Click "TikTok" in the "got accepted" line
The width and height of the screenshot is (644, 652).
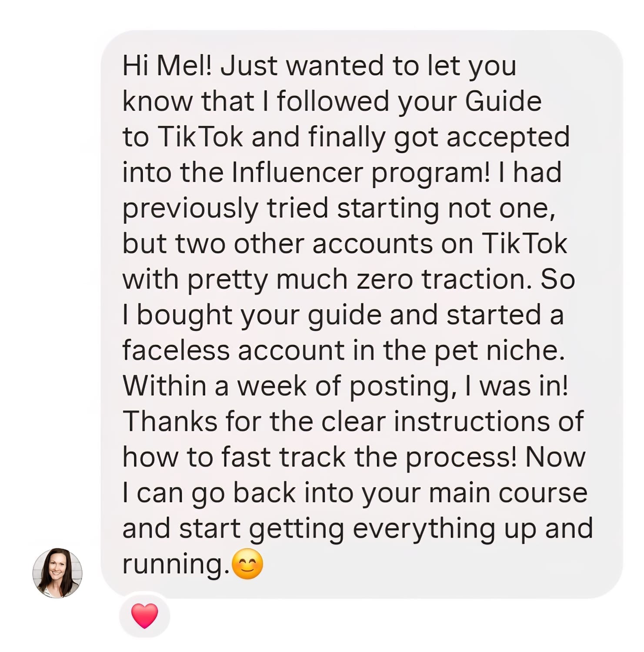pyautogui.click(x=200, y=137)
